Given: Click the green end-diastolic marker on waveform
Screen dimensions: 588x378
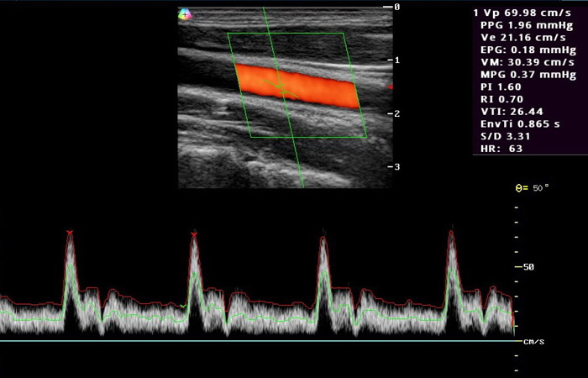Looking at the screenshot, I should click(183, 304).
